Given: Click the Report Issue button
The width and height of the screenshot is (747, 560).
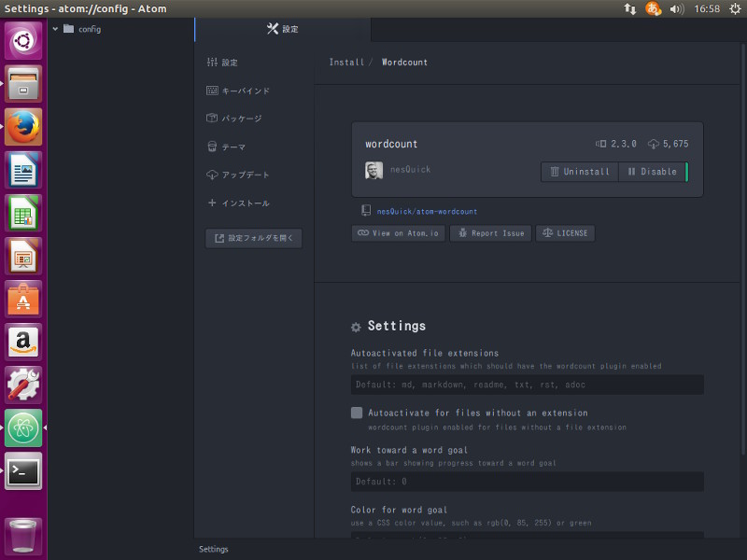Looking at the screenshot, I should (491, 233).
